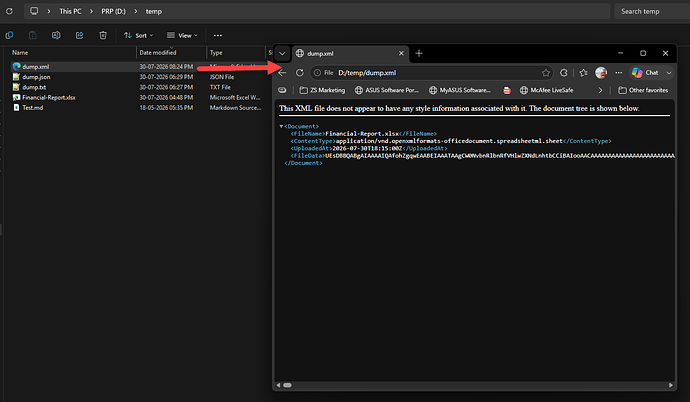Click the leftmost favorites bar icon
Viewport: 690px width, 402px height.
[x=283, y=90]
